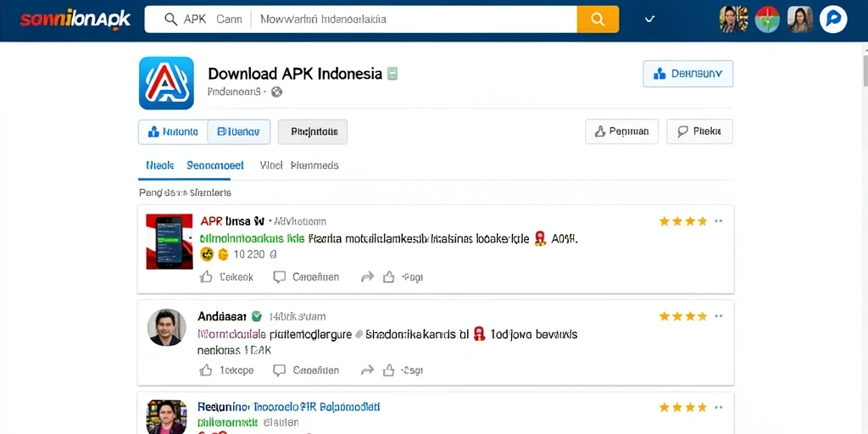This screenshot has height=434, width=868.
Task: Click the highlighted blue button beside the thumbs-up
Action: click(x=238, y=131)
